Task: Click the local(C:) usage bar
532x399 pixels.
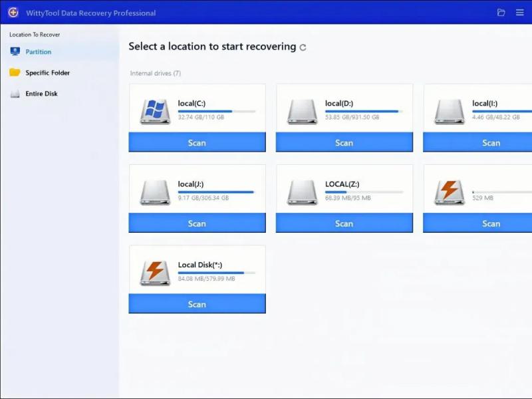Action: pos(217,111)
